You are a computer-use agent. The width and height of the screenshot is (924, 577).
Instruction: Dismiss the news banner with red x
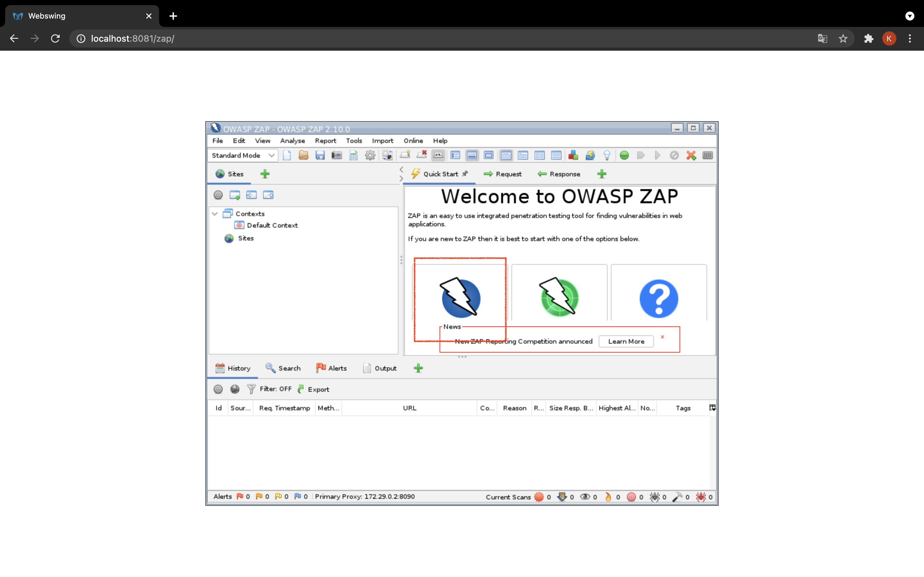point(663,337)
